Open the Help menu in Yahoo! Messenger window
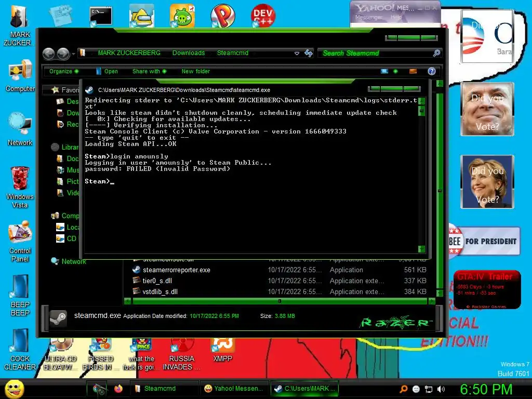 tap(396, 17)
